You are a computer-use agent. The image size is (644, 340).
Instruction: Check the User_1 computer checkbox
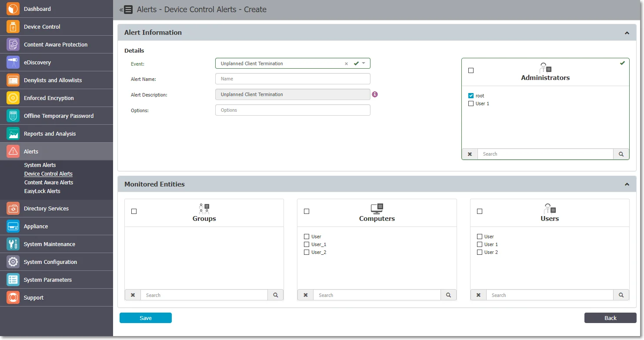click(x=307, y=244)
